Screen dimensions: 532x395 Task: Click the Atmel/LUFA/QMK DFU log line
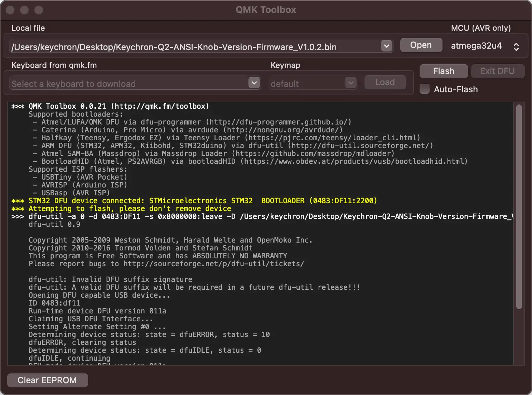192,122
